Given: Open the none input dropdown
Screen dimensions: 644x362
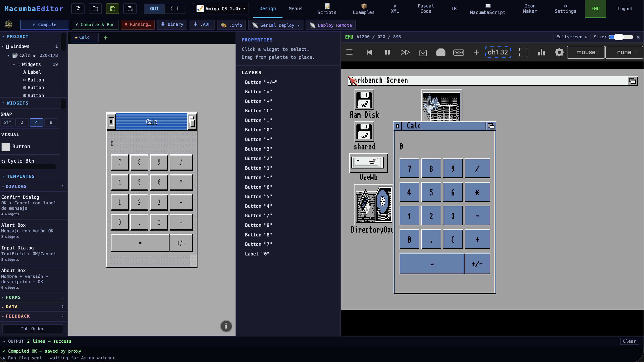Looking at the screenshot, I should 624,52.
